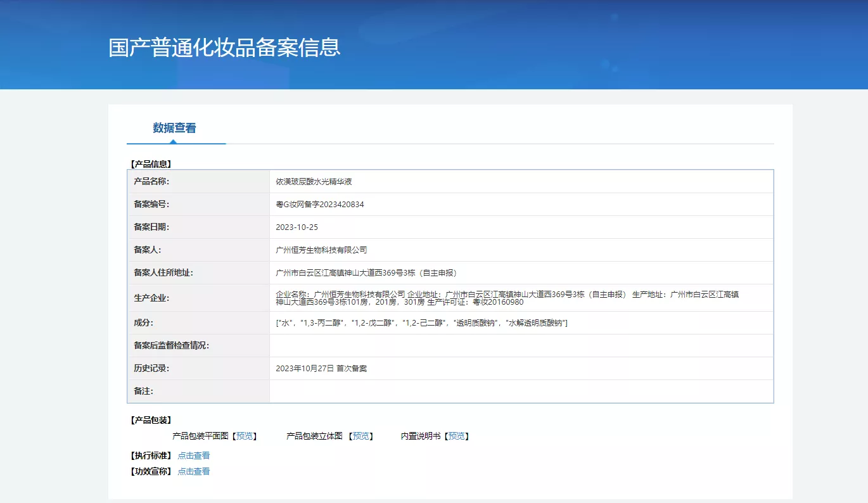Click the 成分 ingredients list text

click(421, 323)
